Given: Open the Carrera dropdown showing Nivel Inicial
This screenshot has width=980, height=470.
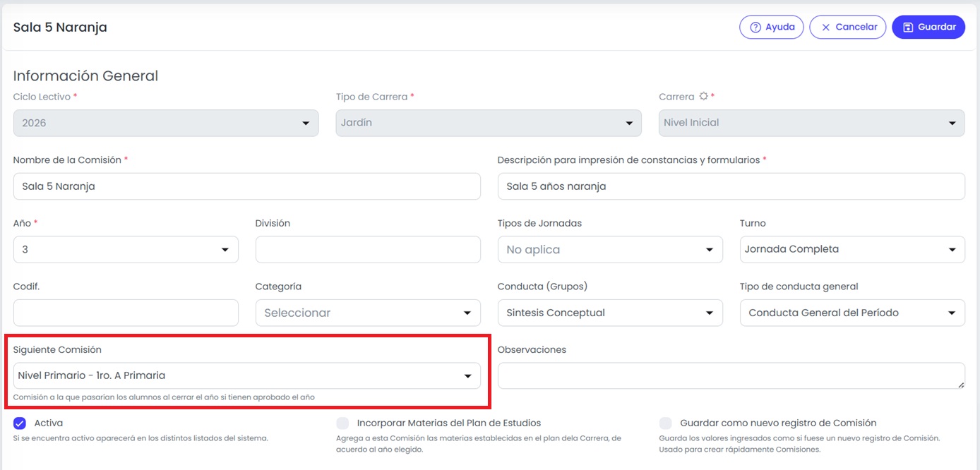Looking at the screenshot, I should click(811, 123).
